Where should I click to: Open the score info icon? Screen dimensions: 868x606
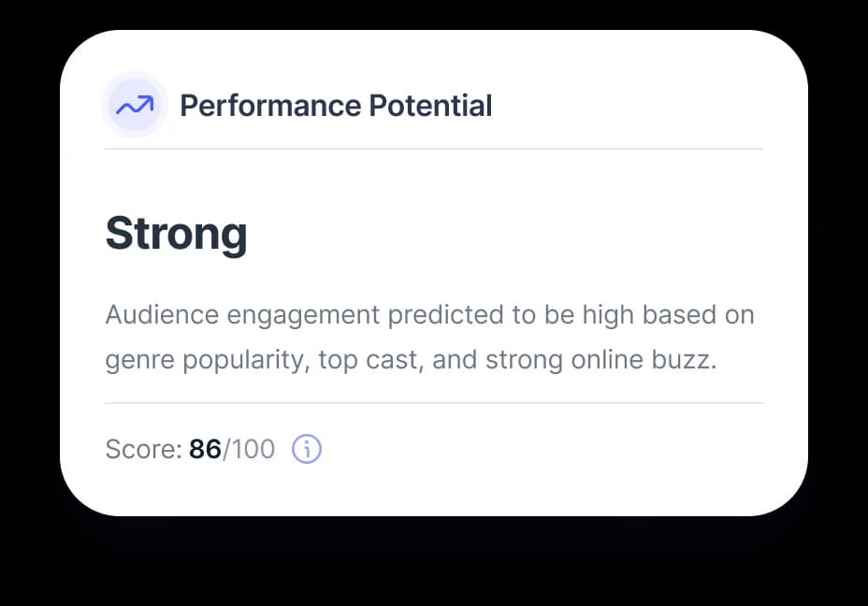[307, 449]
